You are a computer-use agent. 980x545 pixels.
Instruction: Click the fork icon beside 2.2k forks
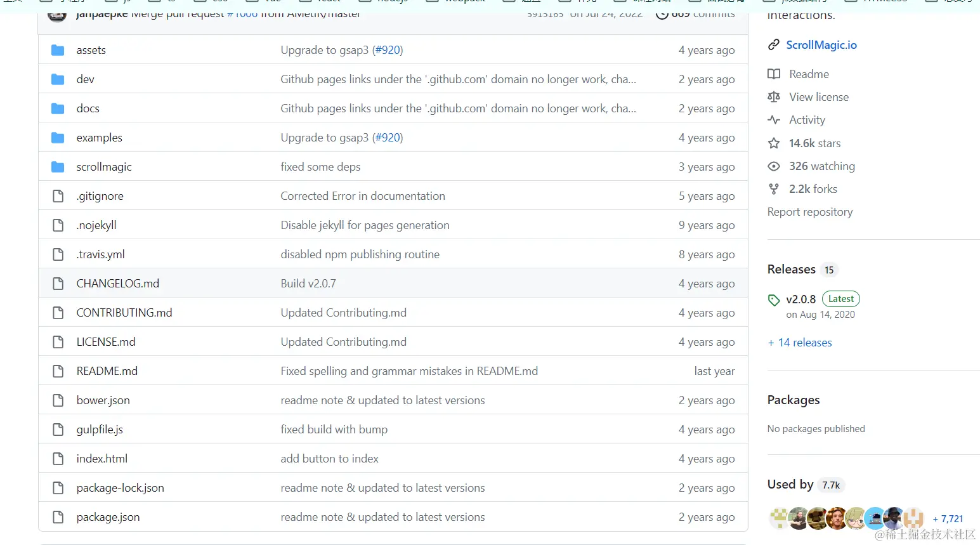774,189
